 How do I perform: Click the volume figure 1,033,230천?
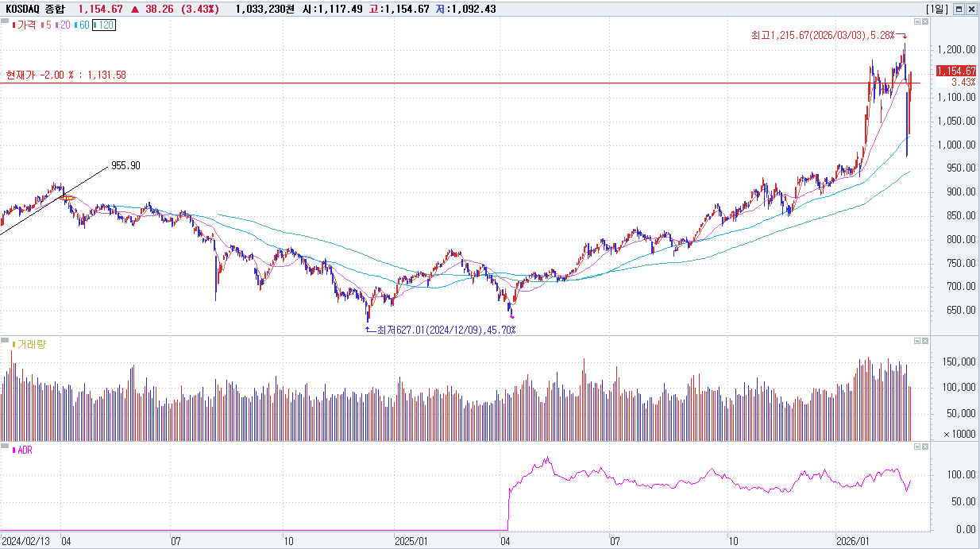pyautogui.click(x=267, y=9)
